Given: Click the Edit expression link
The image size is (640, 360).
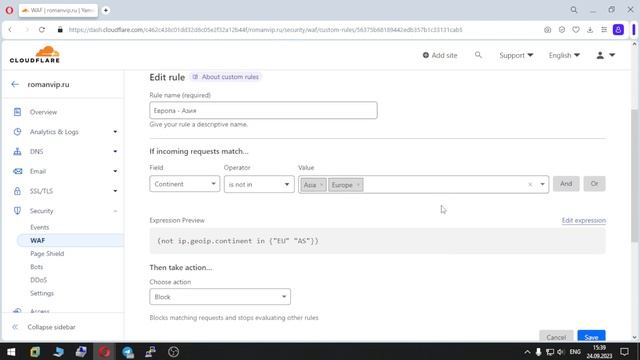Looking at the screenshot, I should (584, 220).
